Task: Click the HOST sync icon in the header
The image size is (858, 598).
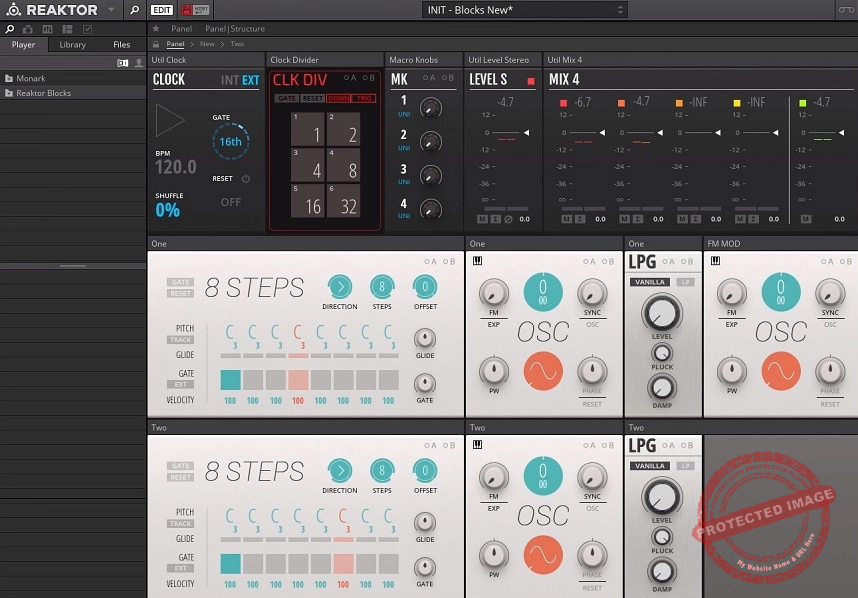Action: 201,10
